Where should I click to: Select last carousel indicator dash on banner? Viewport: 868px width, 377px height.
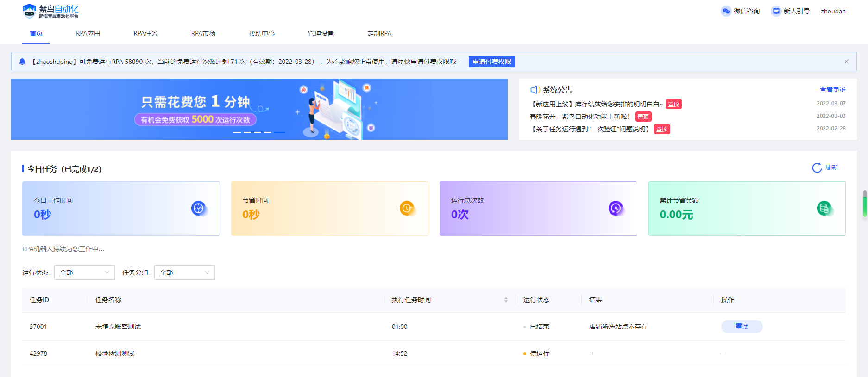tap(280, 132)
